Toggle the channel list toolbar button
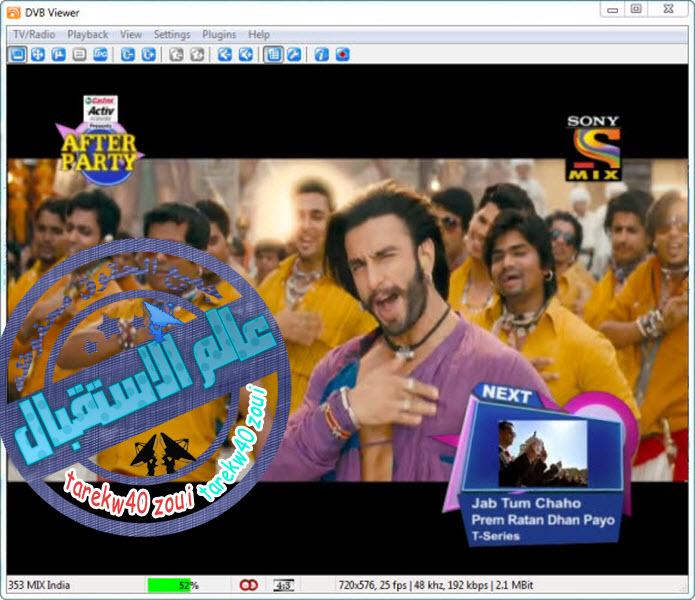The image size is (695, 600). 273,55
